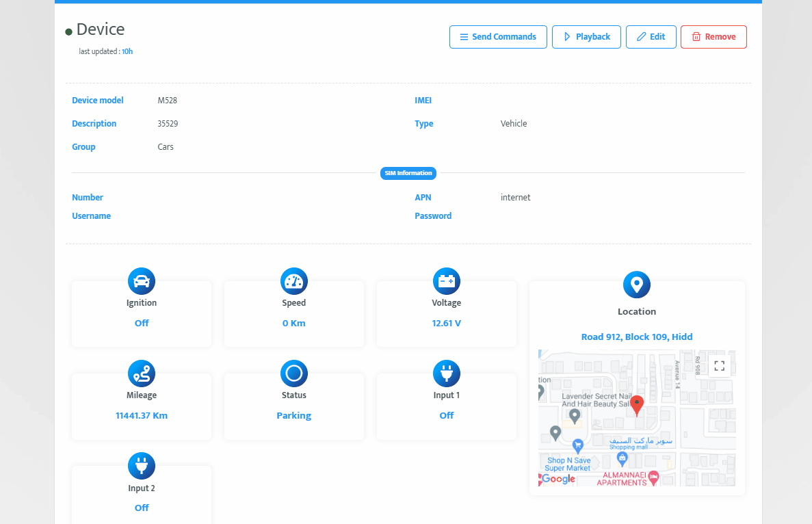The image size is (812, 524).
Task: Remove this device
Action: (x=713, y=37)
